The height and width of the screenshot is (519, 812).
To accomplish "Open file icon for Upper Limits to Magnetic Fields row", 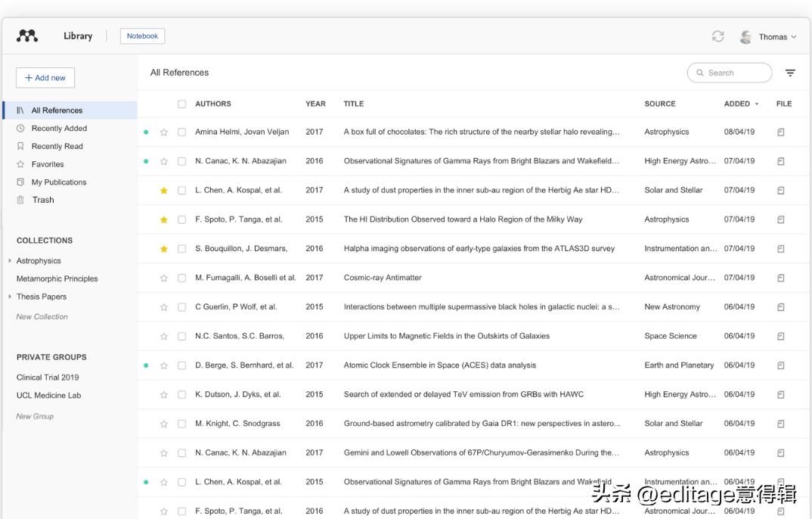I will (x=780, y=336).
